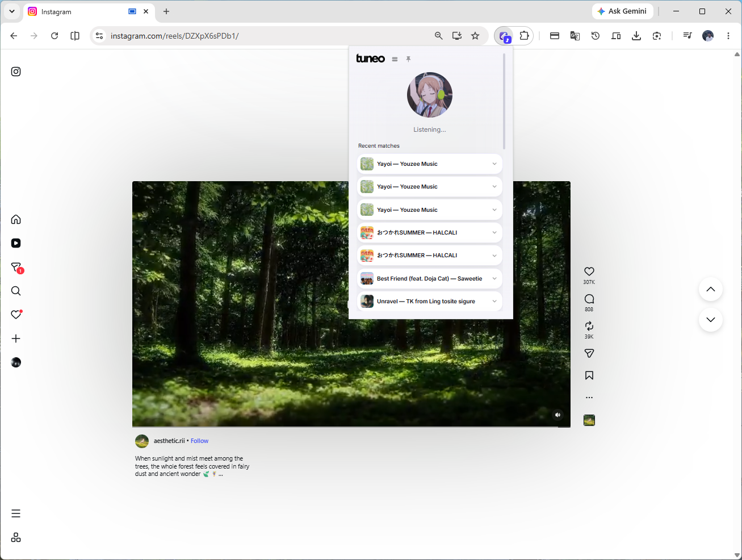
Task: Open the Chrome profile avatar
Action: [x=708, y=36]
